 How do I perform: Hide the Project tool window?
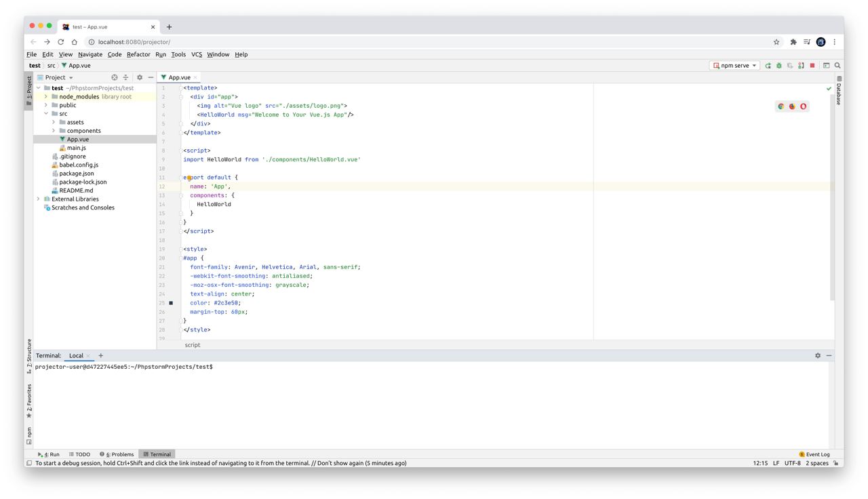(x=151, y=77)
